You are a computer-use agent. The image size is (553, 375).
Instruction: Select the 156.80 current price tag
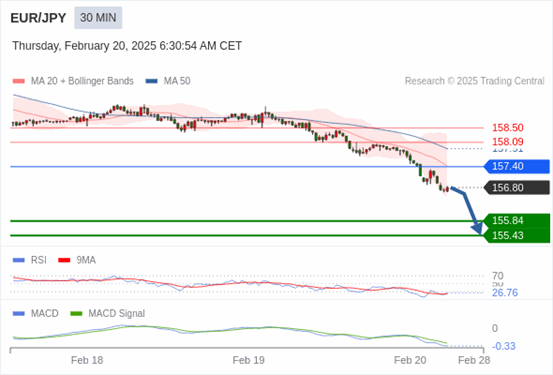(517, 187)
